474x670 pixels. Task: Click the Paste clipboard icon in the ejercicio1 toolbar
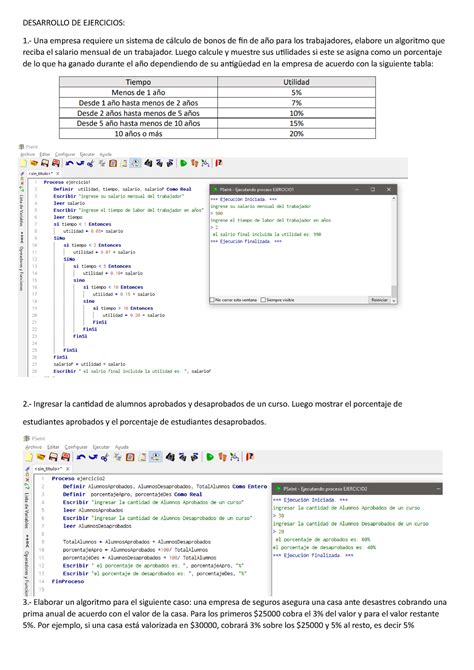(x=113, y=163)
